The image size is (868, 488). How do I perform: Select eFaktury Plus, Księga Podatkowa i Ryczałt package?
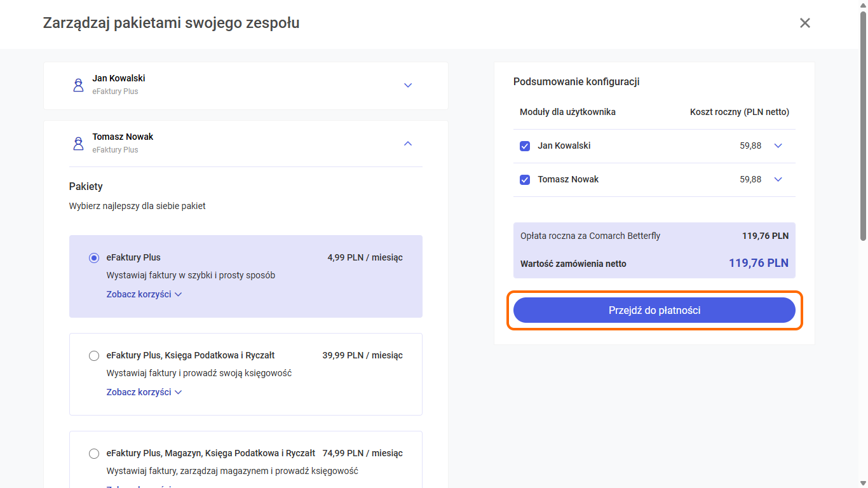94,356
